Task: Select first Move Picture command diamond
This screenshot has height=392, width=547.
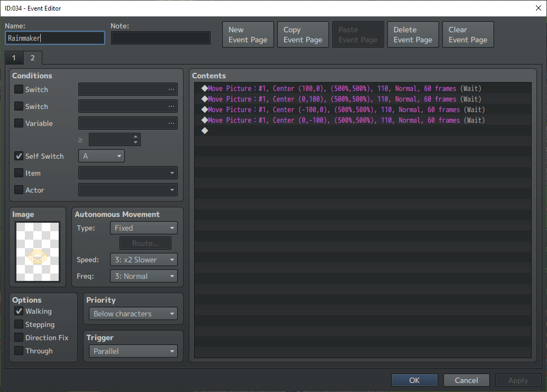Action: [x=205, y=88]
